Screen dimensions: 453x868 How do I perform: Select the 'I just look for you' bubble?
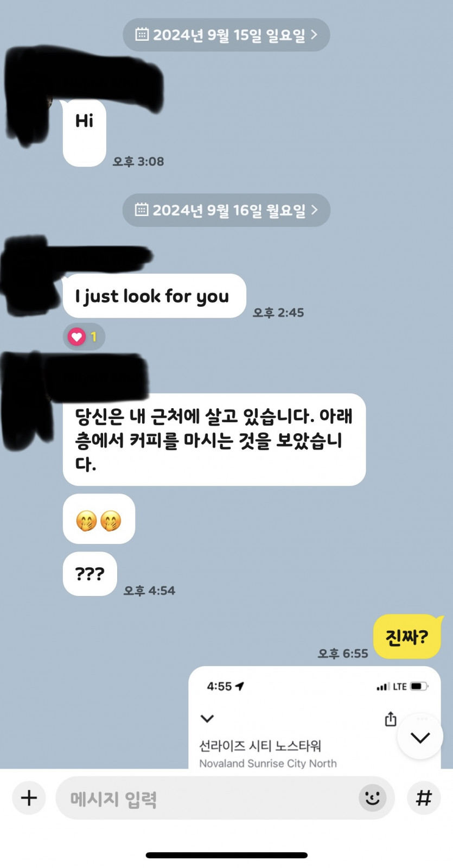point(155,296)
